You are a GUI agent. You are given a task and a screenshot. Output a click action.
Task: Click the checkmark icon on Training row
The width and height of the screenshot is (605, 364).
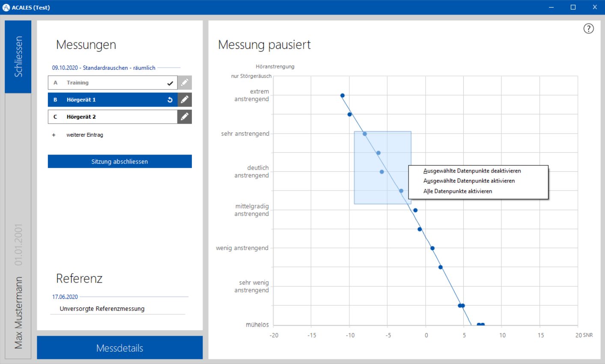(170, 83)
